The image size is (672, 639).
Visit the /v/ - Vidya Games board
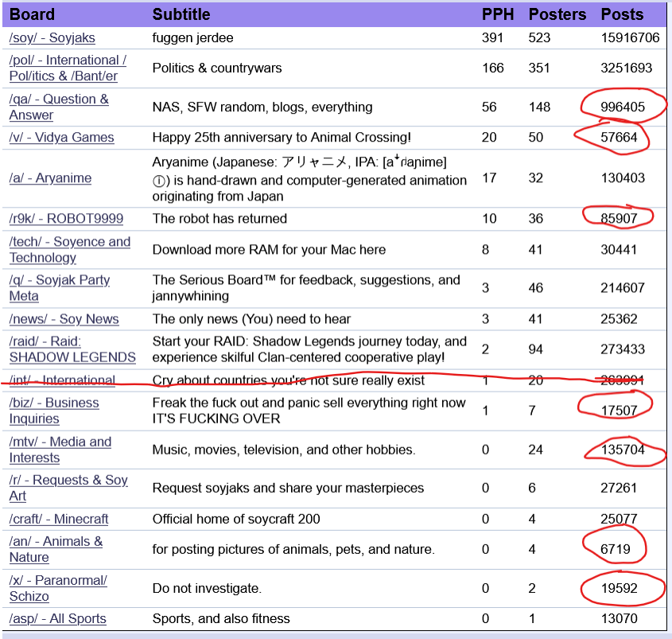tap(61, 138)
